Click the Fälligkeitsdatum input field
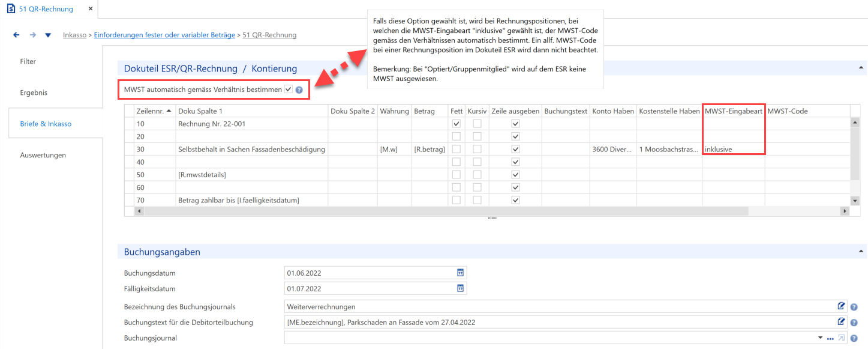Viewport: 868px width, 349px height. [376, 288]
